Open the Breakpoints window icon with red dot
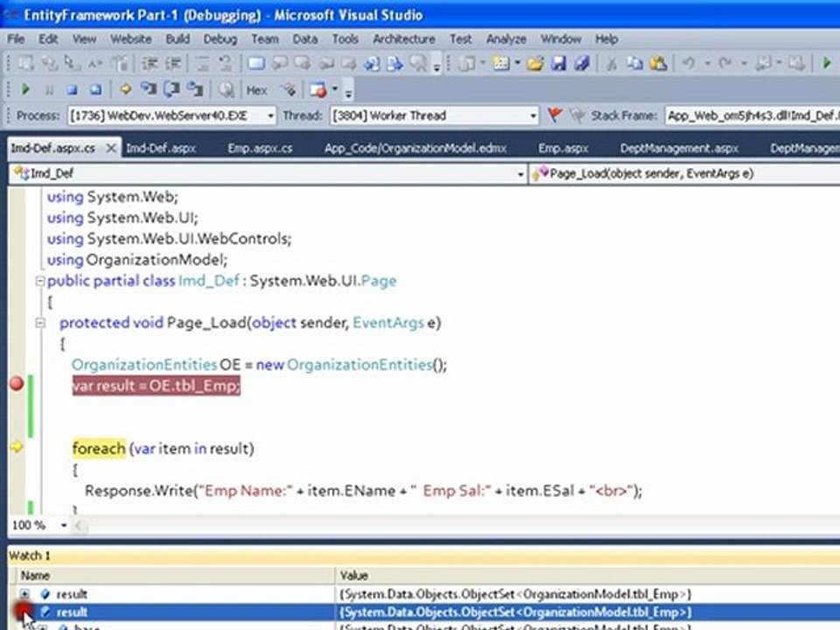Viewport: 840px width, 630px height. (318, 89)
